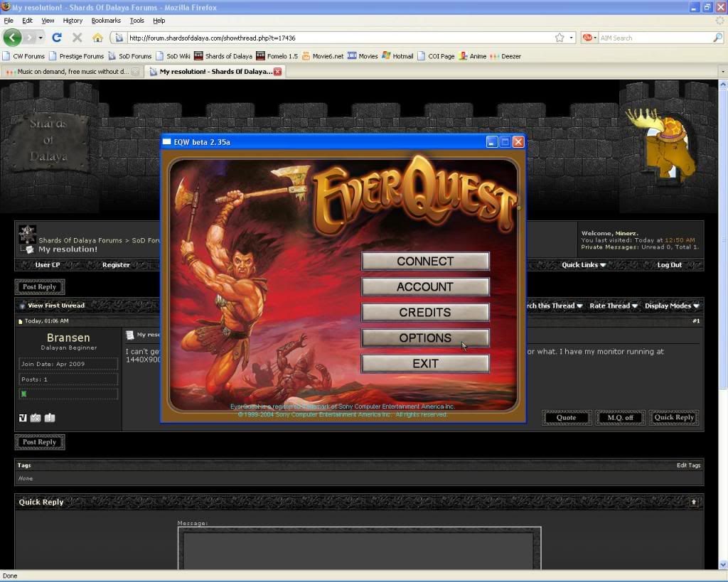Click the thread icon beside My resolution! title
This screenshot has height=582, width=728.
coord(28,249)
